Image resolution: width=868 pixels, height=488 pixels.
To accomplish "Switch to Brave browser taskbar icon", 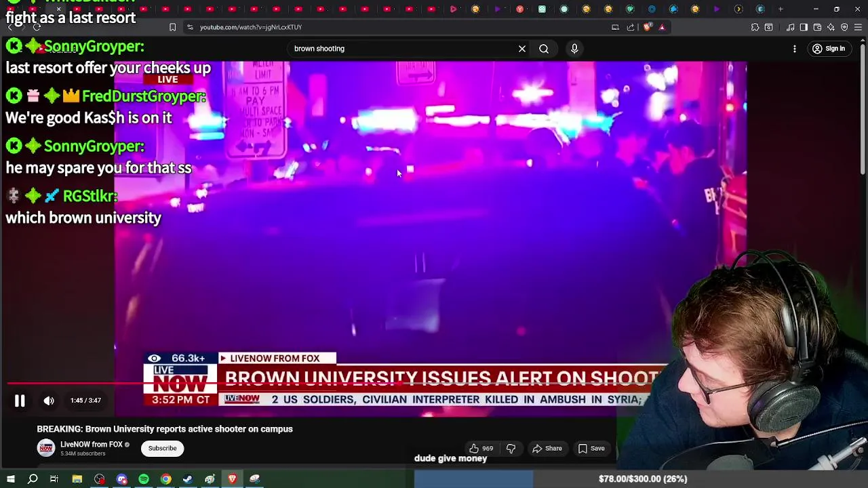I will 233,479.
